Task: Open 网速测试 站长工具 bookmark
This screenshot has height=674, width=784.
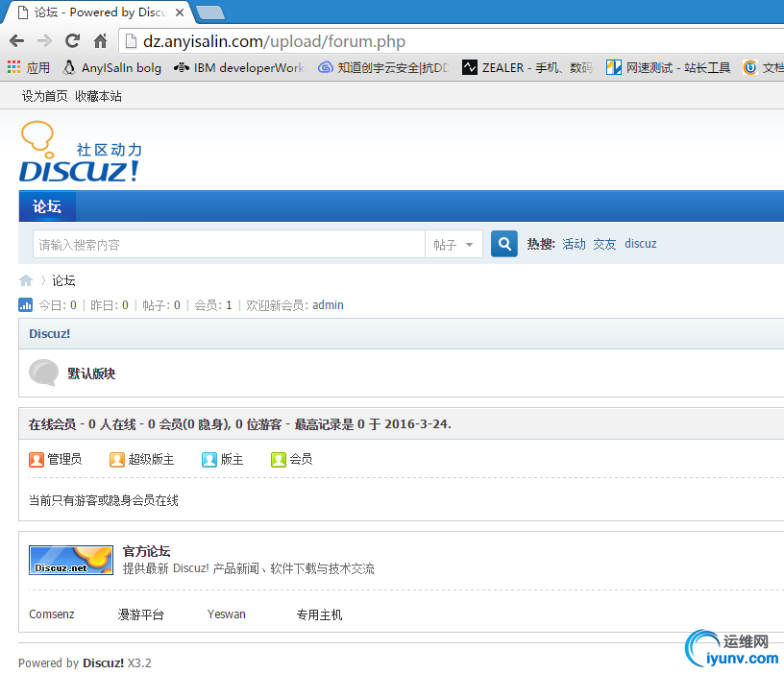Action: click(668, 67)
